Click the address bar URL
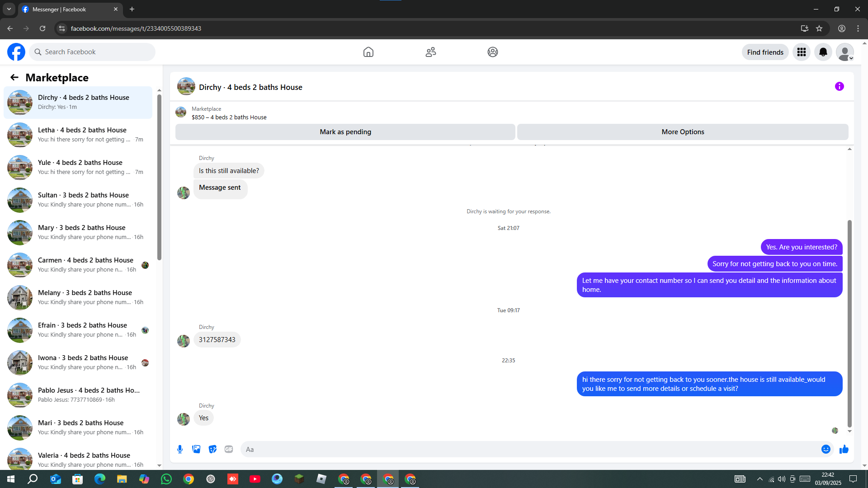The width and height of the screenshot is (868, 488). [x=136, y=28]
